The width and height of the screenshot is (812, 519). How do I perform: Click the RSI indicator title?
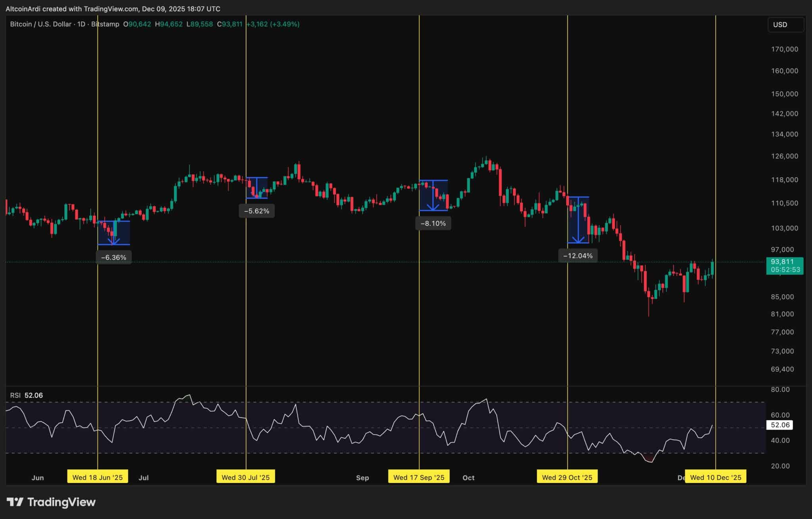click(15, 395)
